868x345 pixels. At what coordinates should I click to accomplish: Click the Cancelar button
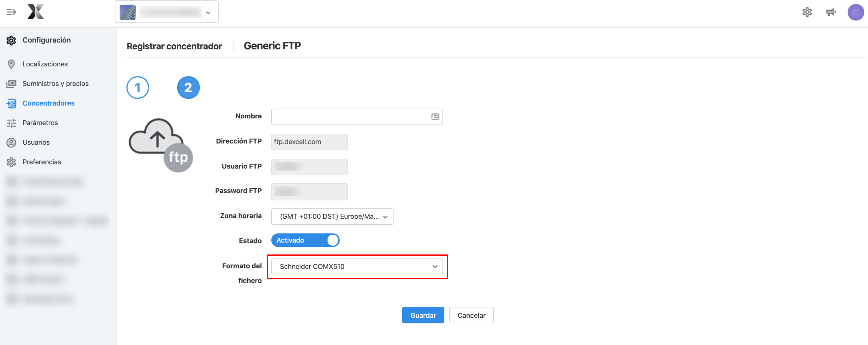pyautogui.click(x=471, y=315)
